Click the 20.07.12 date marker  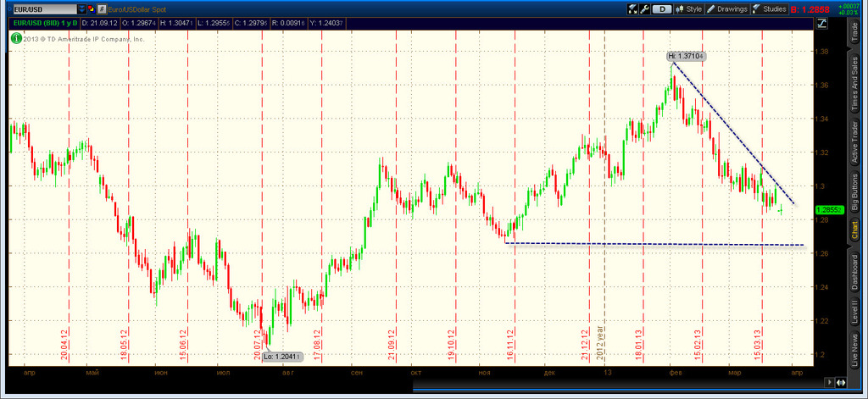pyautogui.click(x=257, y=346)
